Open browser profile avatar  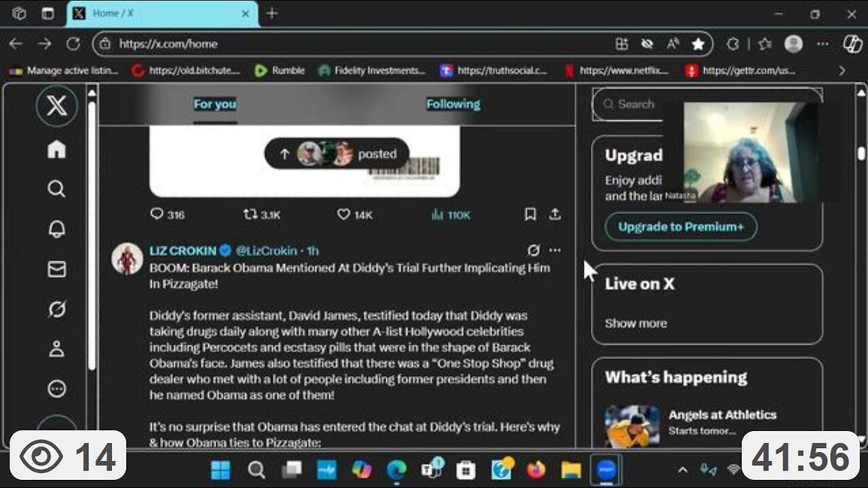[793, 44]
